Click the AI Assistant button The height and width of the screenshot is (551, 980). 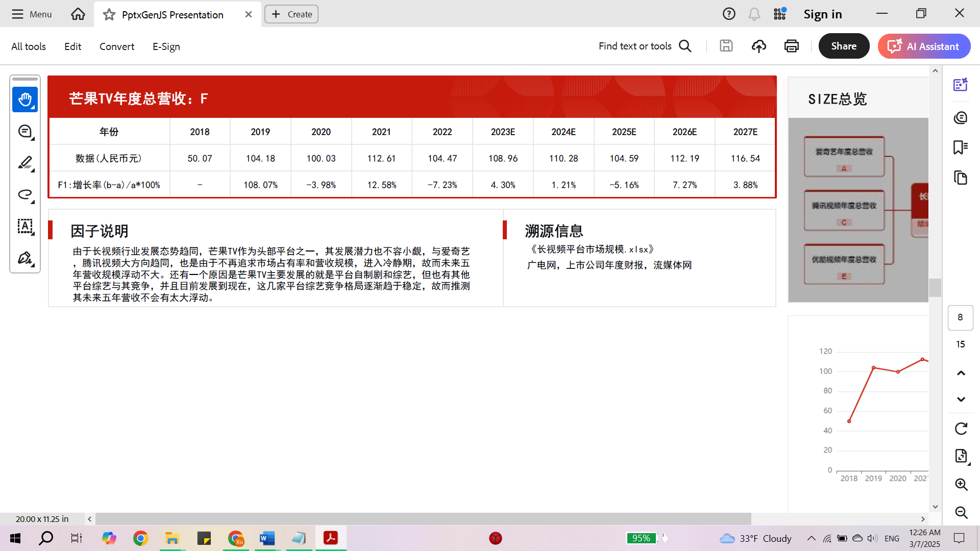coord(924,46)
